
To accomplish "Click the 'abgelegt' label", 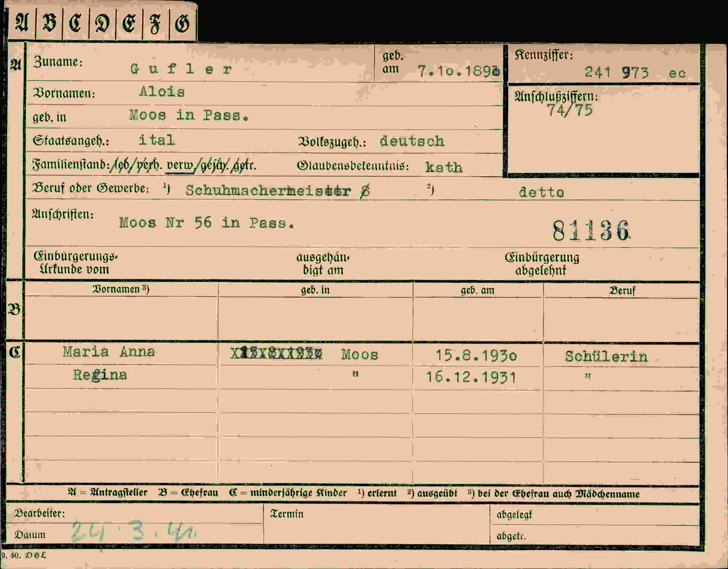I will pos(514,515).
